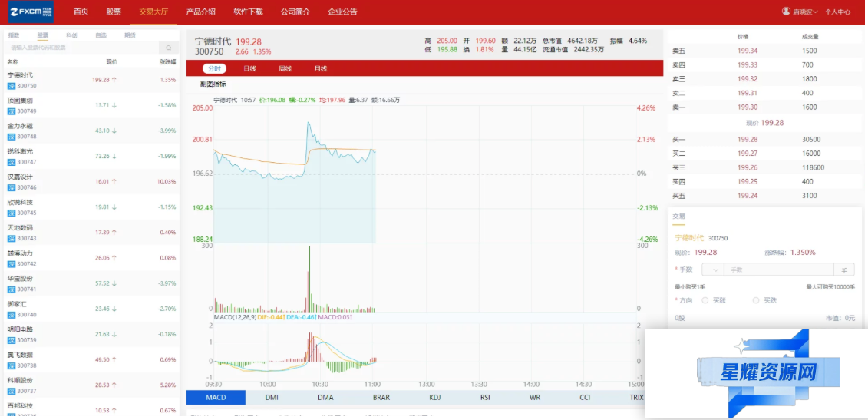Select the 周线 chart tab
The image size is (868, 420).
pos(285,68)
